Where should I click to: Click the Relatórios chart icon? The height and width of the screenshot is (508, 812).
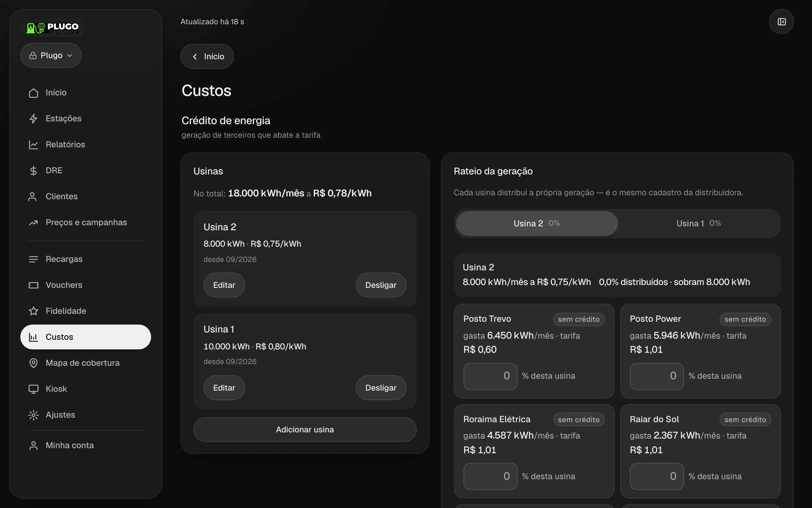(33, 145)
